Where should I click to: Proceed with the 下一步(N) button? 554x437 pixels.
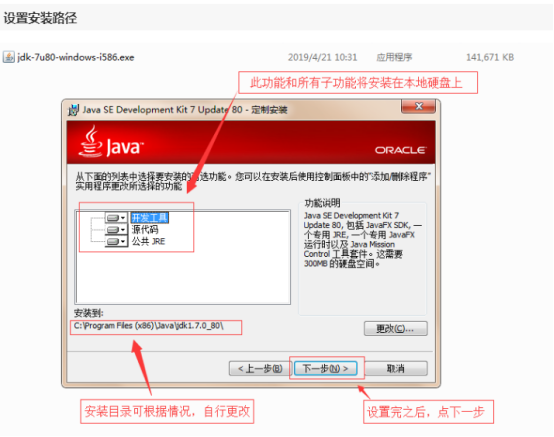point(325,368)
